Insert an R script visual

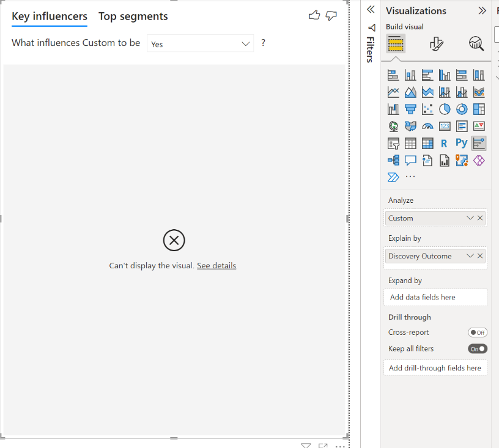pos(445,144)
